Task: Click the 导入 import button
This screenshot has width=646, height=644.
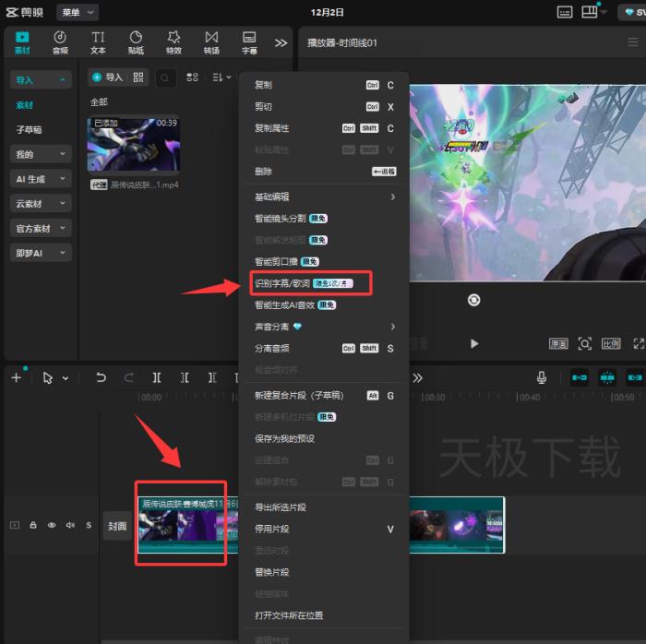Action: (106, 78)
